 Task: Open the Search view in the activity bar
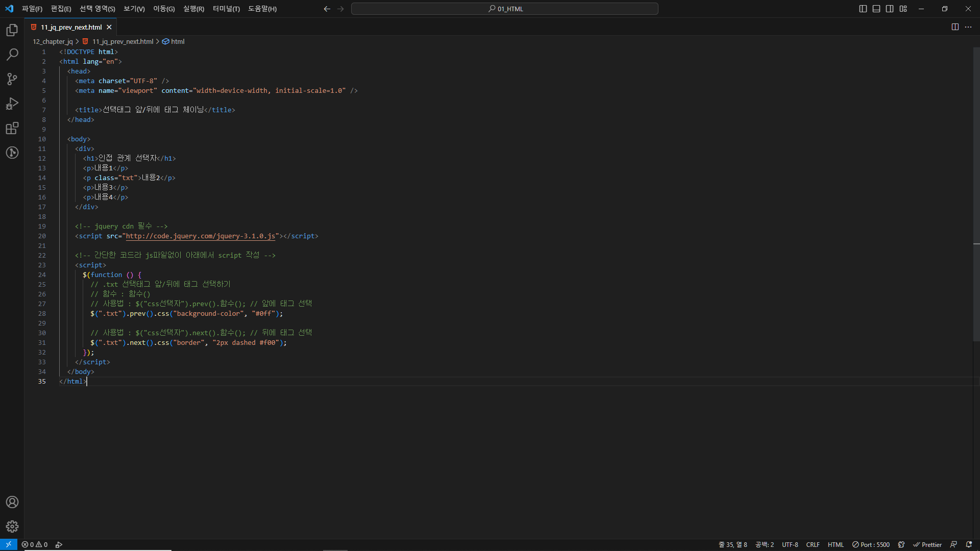(12, 55)
